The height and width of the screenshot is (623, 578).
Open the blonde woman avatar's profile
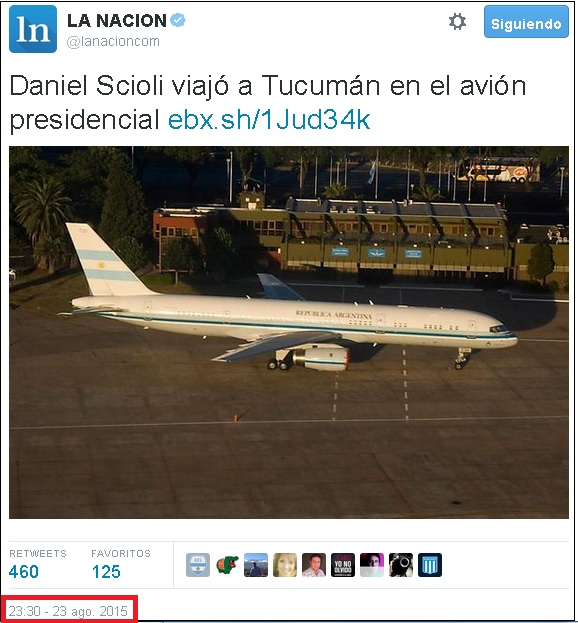(285, 565)
